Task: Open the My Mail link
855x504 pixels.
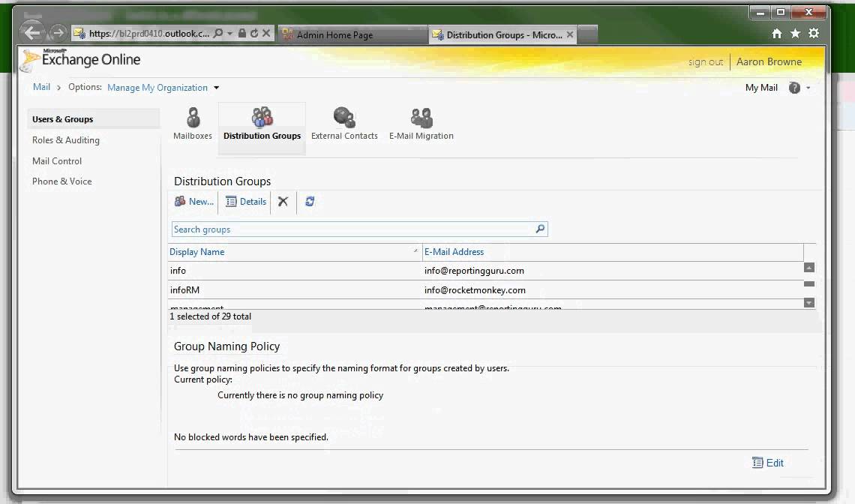Action: [761, 88]
